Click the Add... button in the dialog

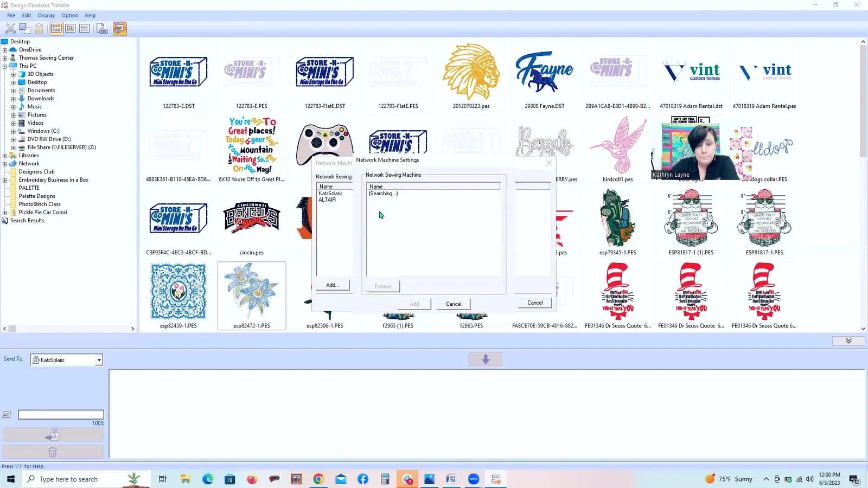(333, 285)
